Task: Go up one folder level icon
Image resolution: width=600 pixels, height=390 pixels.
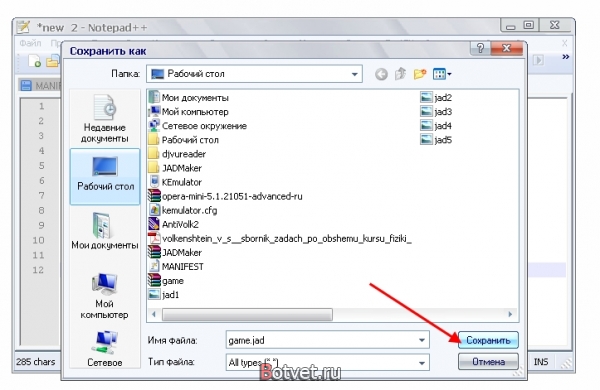Action: [x=400, y=73]
